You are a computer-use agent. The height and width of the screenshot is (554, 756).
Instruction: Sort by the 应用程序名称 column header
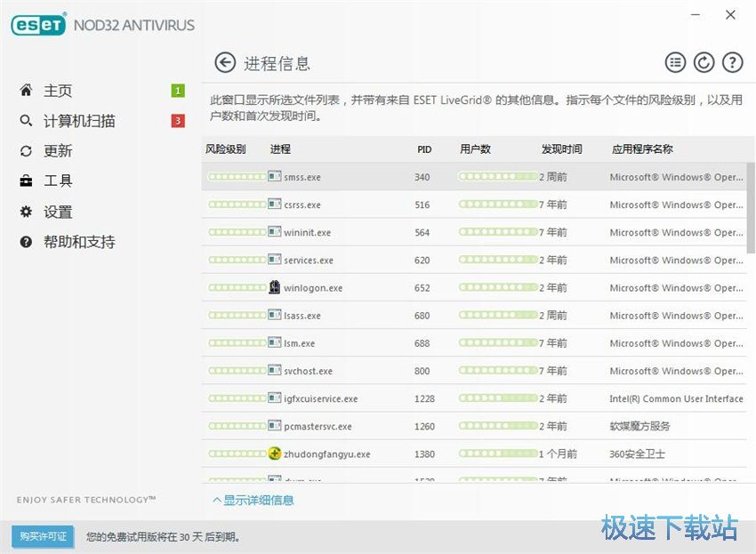(643, 149)
